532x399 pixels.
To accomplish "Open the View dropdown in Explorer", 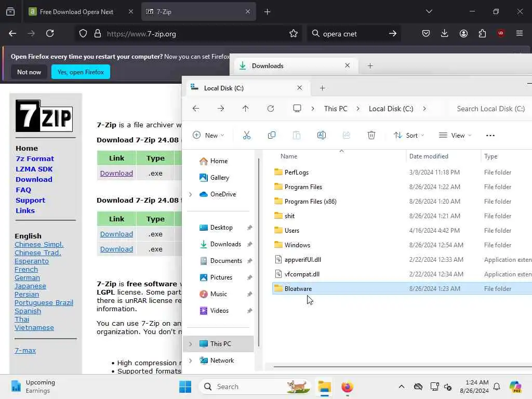I will tap(455, 136).
